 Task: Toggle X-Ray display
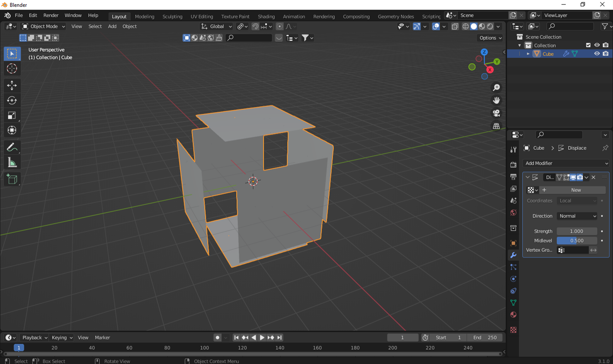click(455, 27)
